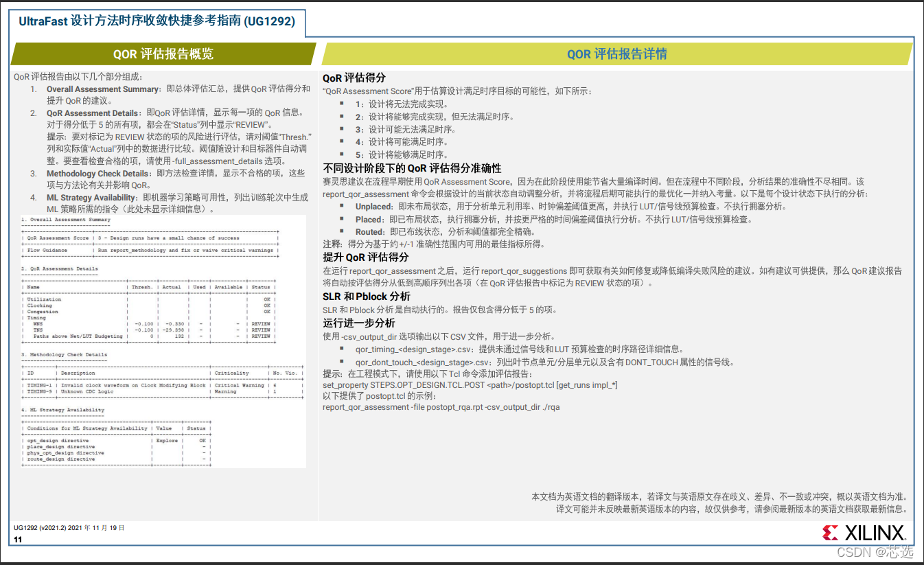Viewport: 924px width, 565px height.
Task: Click 'Paths above Net/LUT Budgeting' row
Action: click(x=150, y=336)
